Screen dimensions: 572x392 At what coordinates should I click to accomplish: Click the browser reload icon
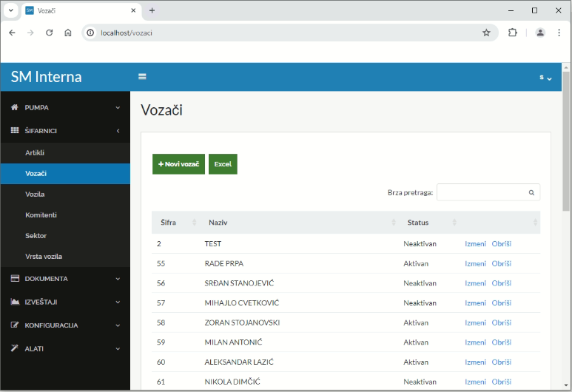click(50, 33)
